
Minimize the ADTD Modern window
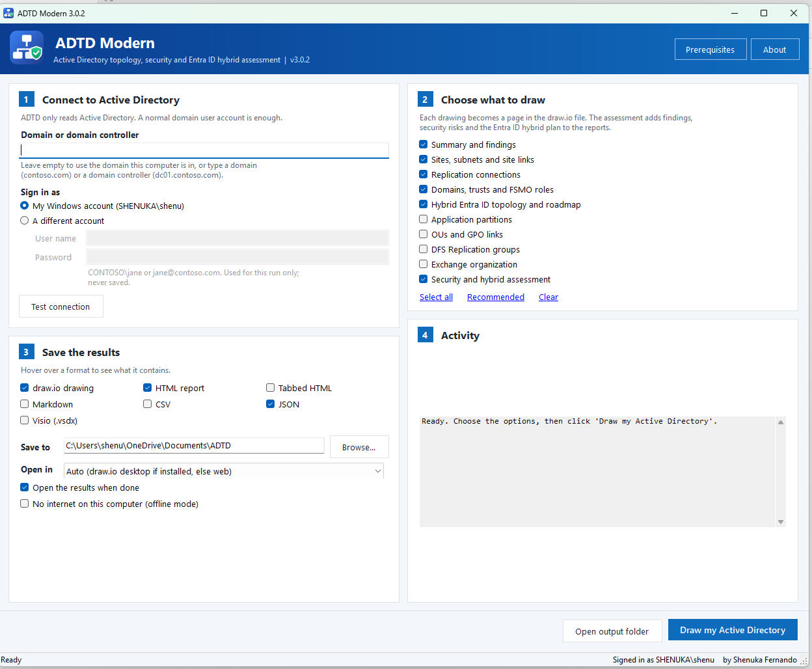(735, 13)
